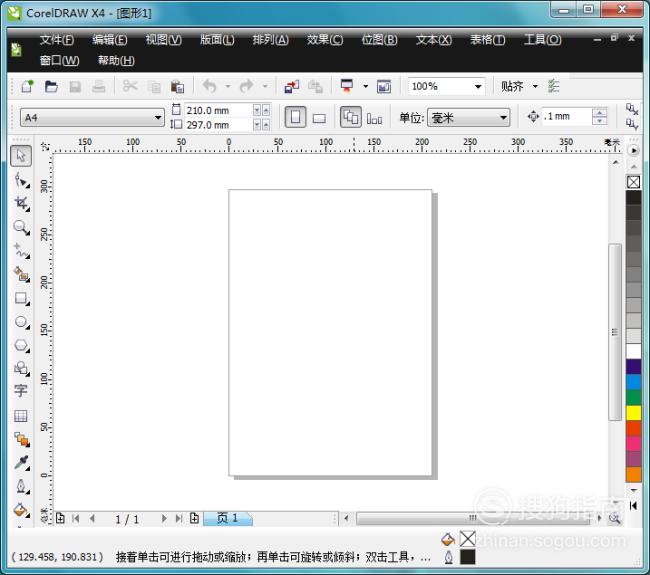Open the 效果(C) menu
Screen dimensions: 650x575
coord(325,40)
